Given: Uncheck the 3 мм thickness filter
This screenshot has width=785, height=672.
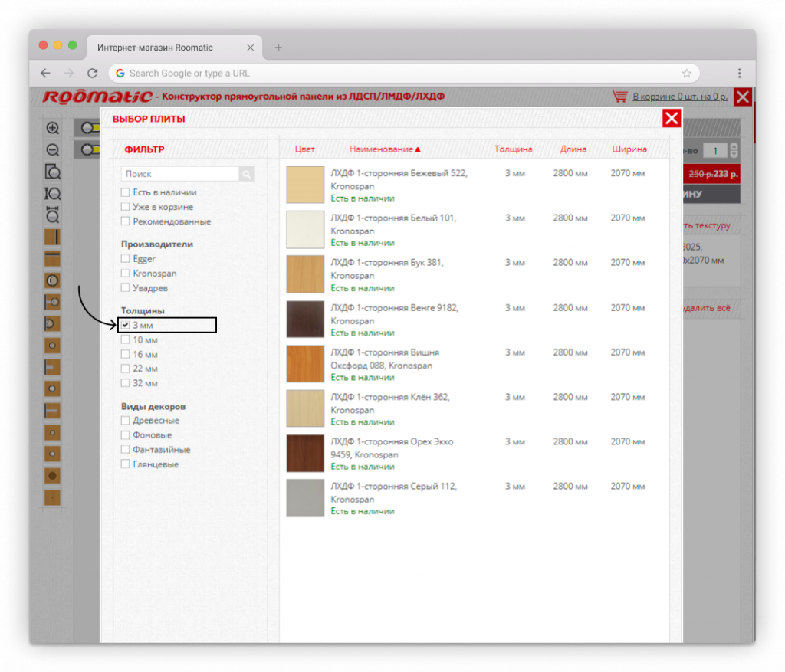Looking at the screenshot, I should [125, 326].
